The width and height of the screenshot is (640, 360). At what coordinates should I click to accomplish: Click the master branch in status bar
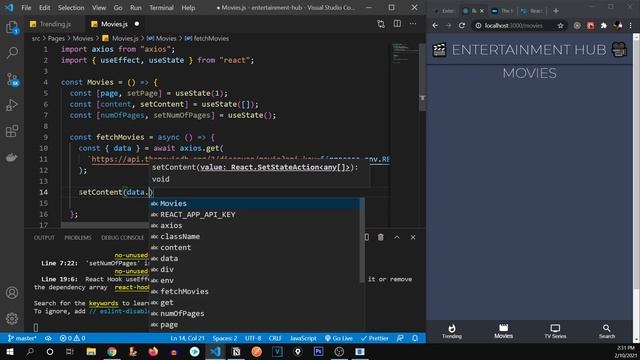pyautogui.click(x=22, y=338)
